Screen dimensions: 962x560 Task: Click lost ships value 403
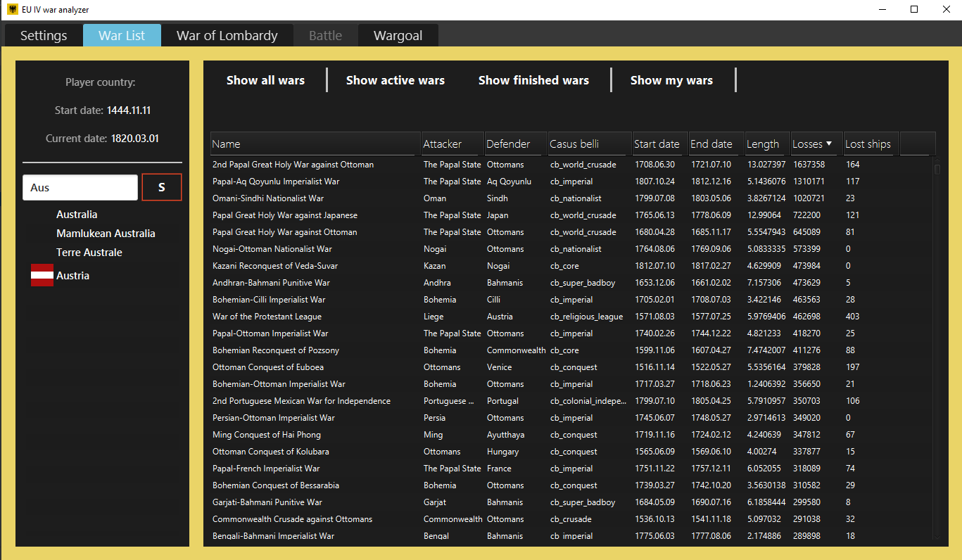tap(853, 317)
